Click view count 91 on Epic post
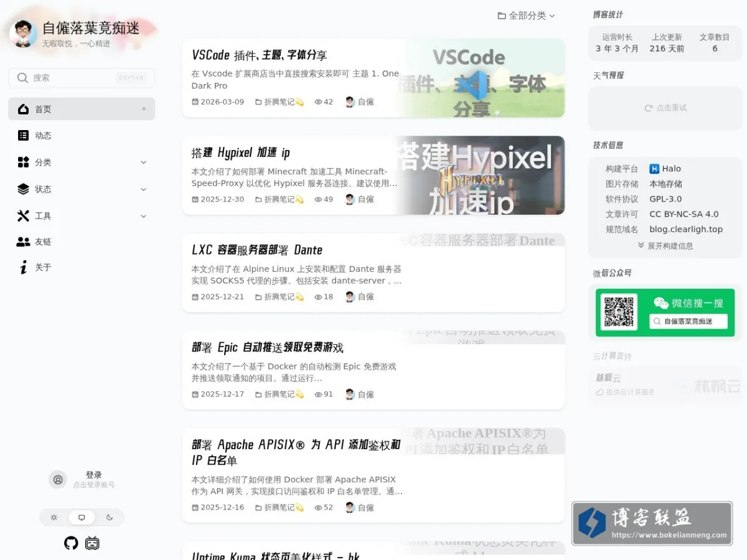Screen dimensions: 747x560 (x=324, y=394)
